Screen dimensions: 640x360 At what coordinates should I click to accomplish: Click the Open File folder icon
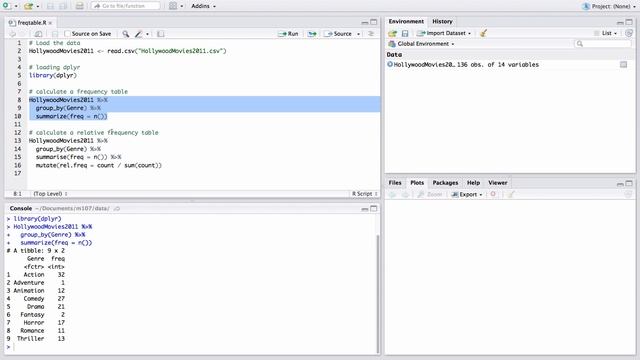[28, 6]
